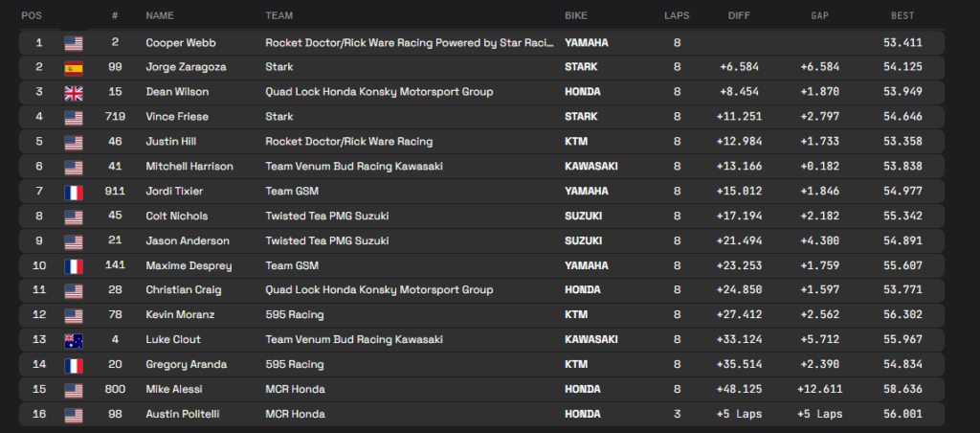
Task: Click the Australian flag beside Luke Clout
Action: pos(74,341)
